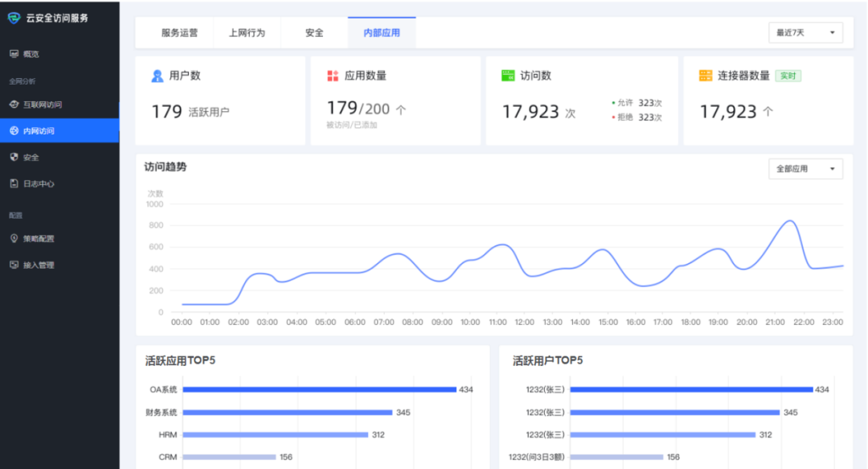Open 概览 overview in the sidebar
The width and height of the screenshot is (868, 469).
(x=31, y=54)
